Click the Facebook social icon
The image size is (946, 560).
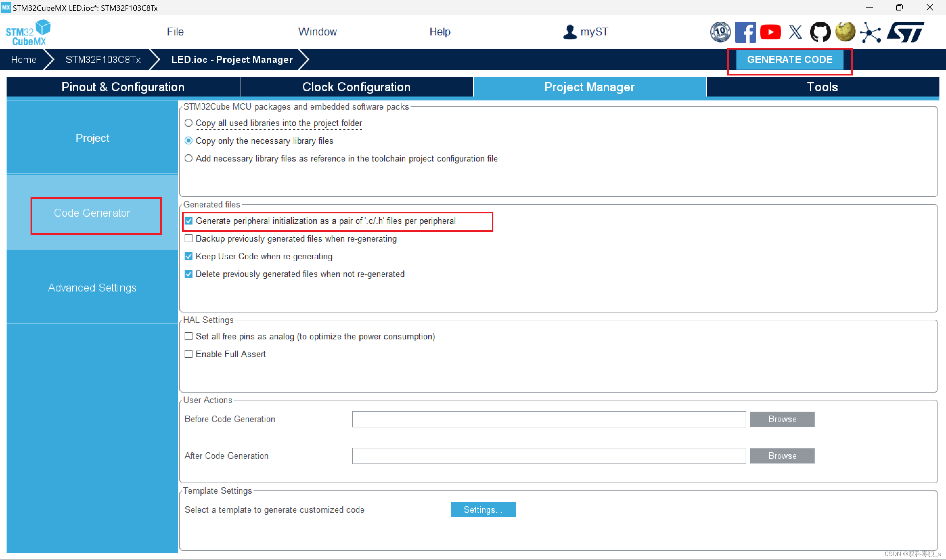746,32
